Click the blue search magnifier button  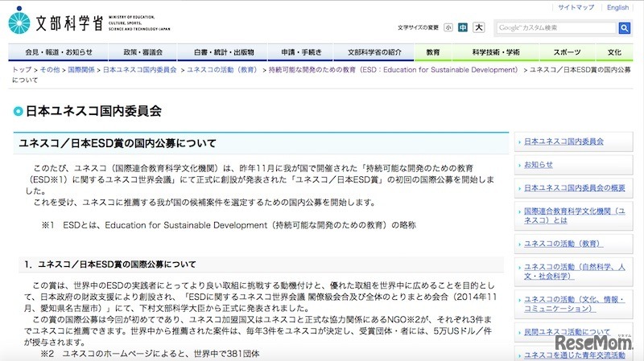[x=625, y=28]
